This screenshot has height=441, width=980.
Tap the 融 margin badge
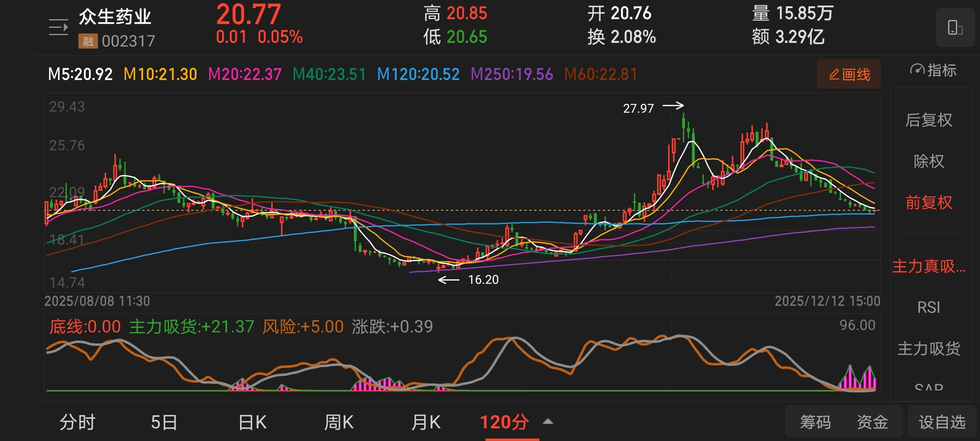tap(88, 41)
